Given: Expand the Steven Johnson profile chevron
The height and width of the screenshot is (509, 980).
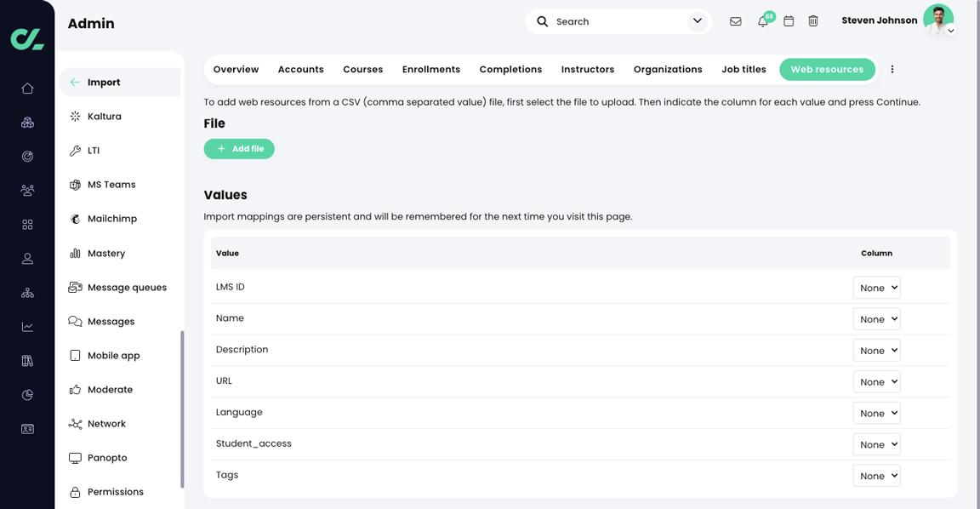Looking at the screenshot, I should click(x=952, y=31).
